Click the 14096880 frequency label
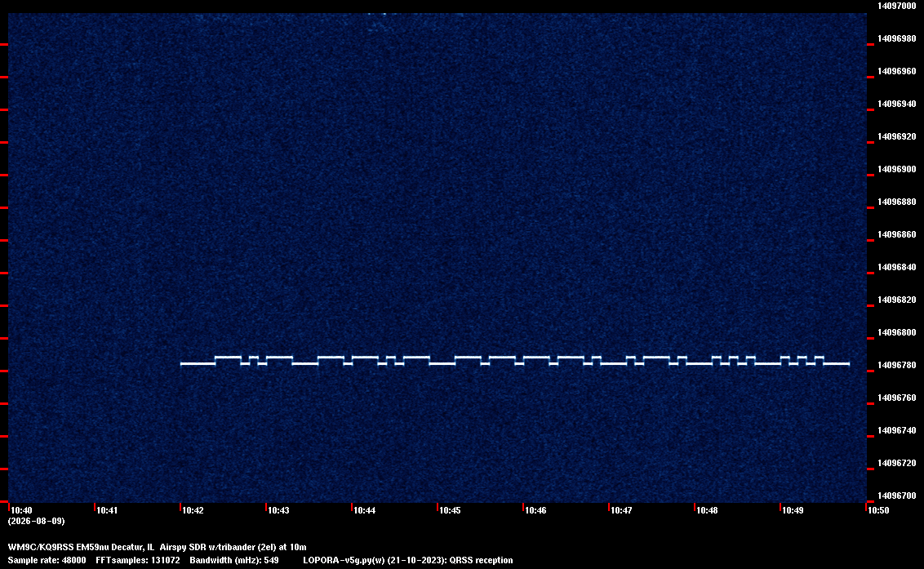Image resolution: width=924 pixels, height=569 pixels. click(896, 202)
